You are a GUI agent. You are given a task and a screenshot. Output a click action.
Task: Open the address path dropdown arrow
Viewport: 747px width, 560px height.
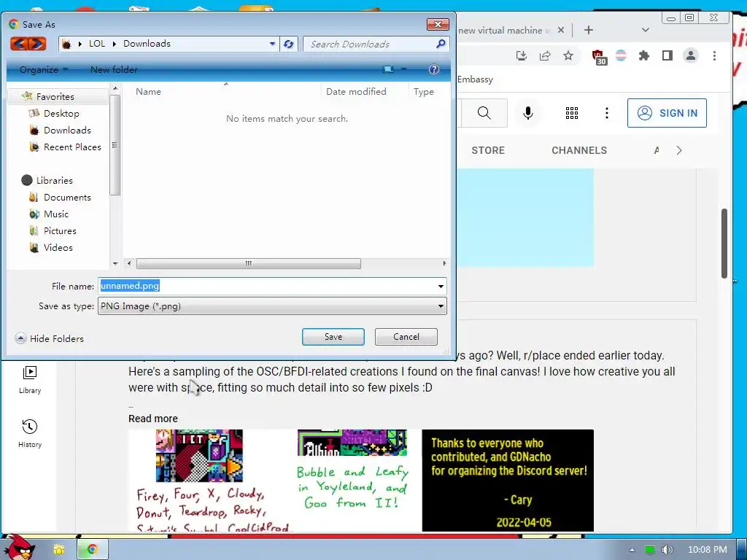click(272, 44)
